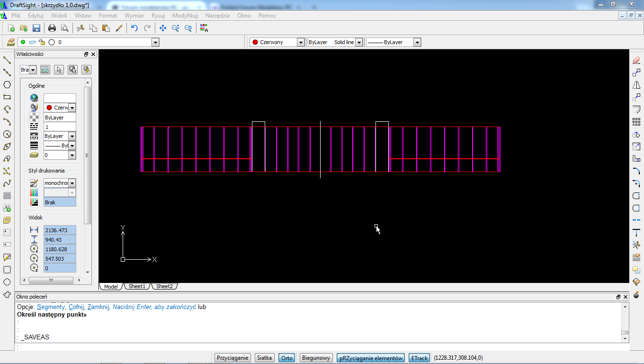Select the Line drawing tool
Viewport: 644px width, 364px height.
pyautogui.click(x=7, y=60)
